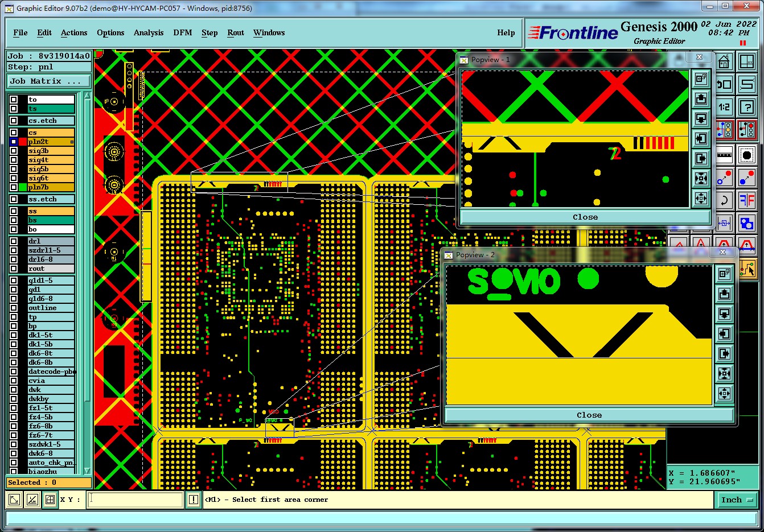Click the grid XY window icon
The height and width of the screenshot is (532, 764).
pos(747,62)
